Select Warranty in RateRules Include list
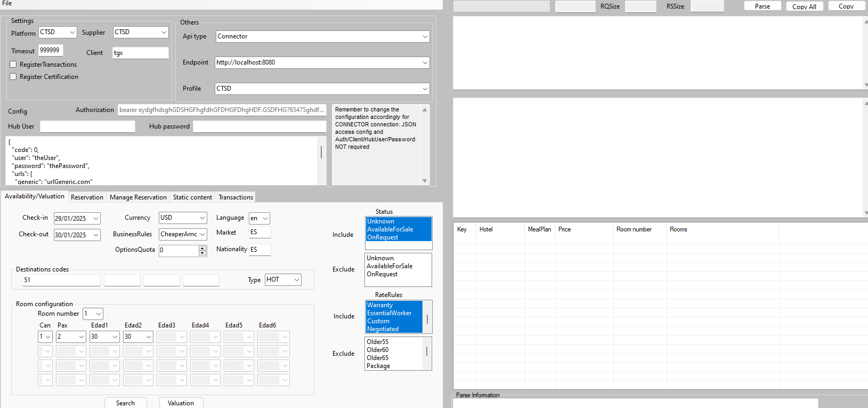The height and width of the screenshot is (408, 868). pyautogui.click(x=394, y=305)
